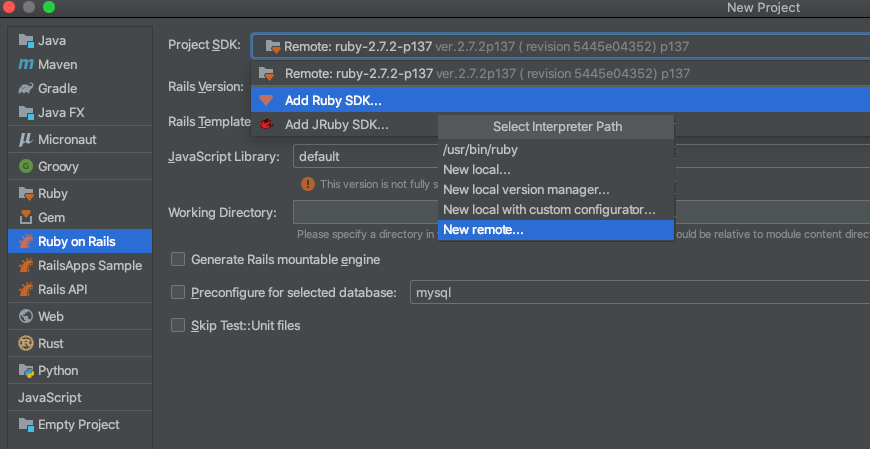The image size is (870, 449).
Task: Click the Empty Project folder icon
Action: click(x=26, y=425)
